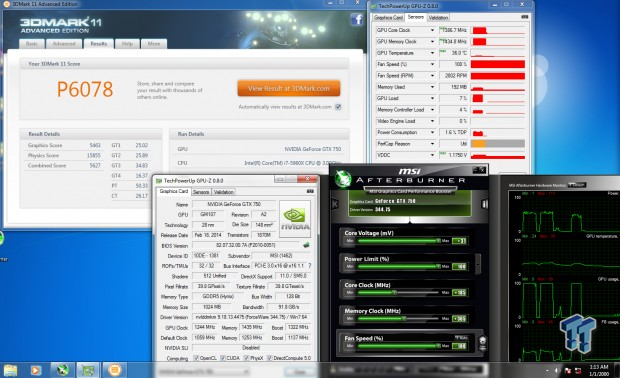Click the Memory Clock value field in Afterburner
This screenshot has width=620, height=378.
(459, 319)
